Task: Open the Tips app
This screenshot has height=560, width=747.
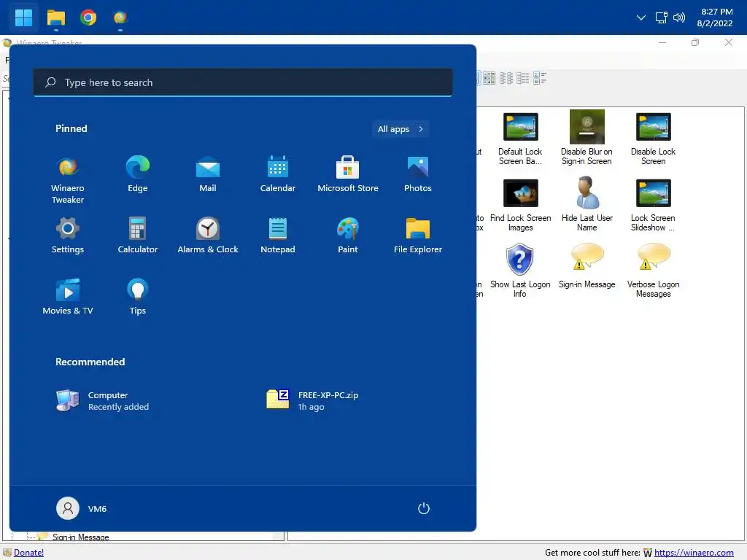Action: click(138, 296)
